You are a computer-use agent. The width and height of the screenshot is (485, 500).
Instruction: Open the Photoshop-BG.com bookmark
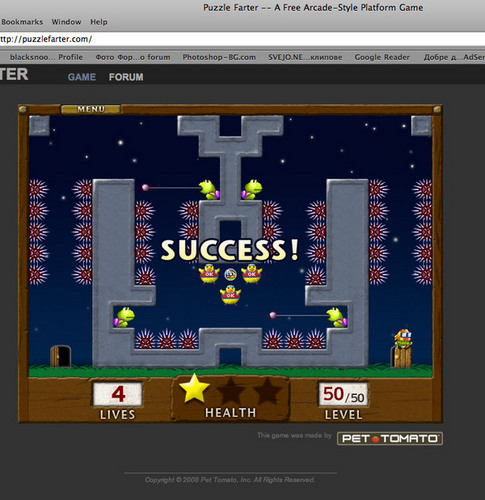tap(219, 57)
